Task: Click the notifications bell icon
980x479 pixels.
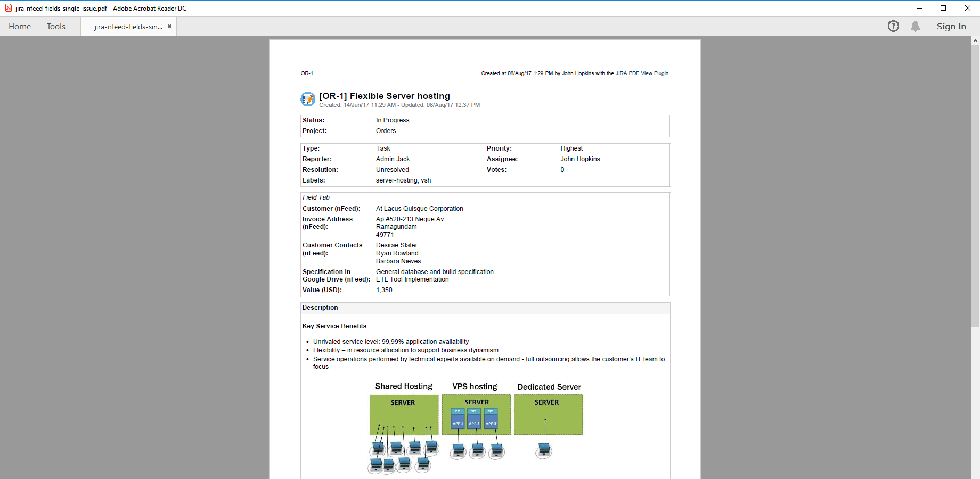Action: pos(915,26)
